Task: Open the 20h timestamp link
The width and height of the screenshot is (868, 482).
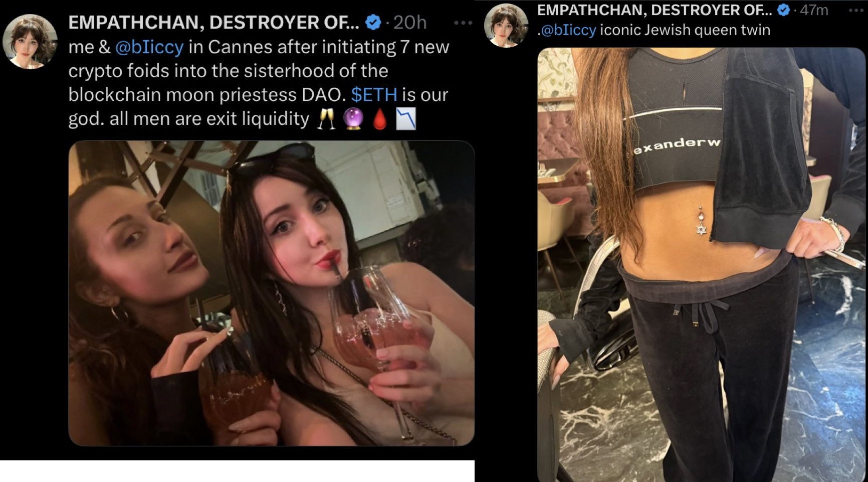Action: click(410, 23)
